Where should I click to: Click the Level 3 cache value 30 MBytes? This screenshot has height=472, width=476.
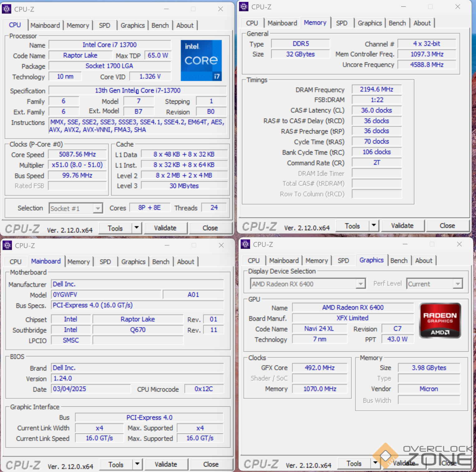(184, 186)
